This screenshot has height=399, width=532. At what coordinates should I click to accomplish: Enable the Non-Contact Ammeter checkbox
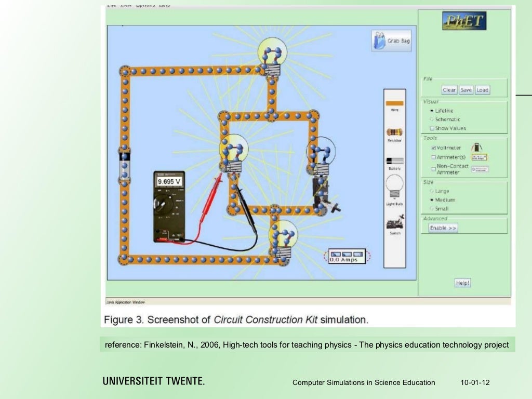click(x=434, y=169)
